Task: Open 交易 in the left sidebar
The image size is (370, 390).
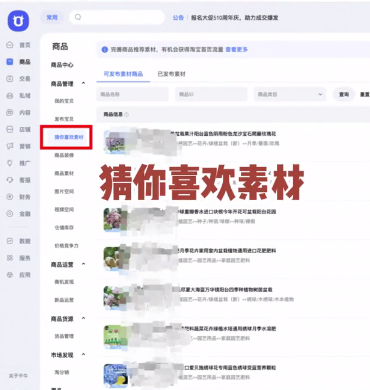Action: (x=19, y=79)
